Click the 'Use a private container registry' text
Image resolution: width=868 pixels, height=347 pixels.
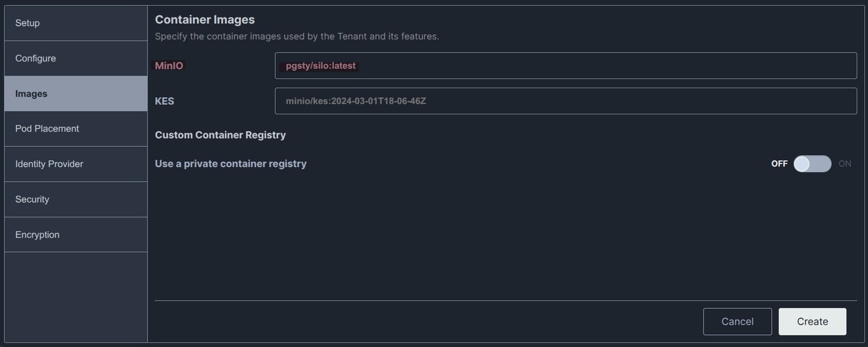pyautogui.click(x=231, y=164)
